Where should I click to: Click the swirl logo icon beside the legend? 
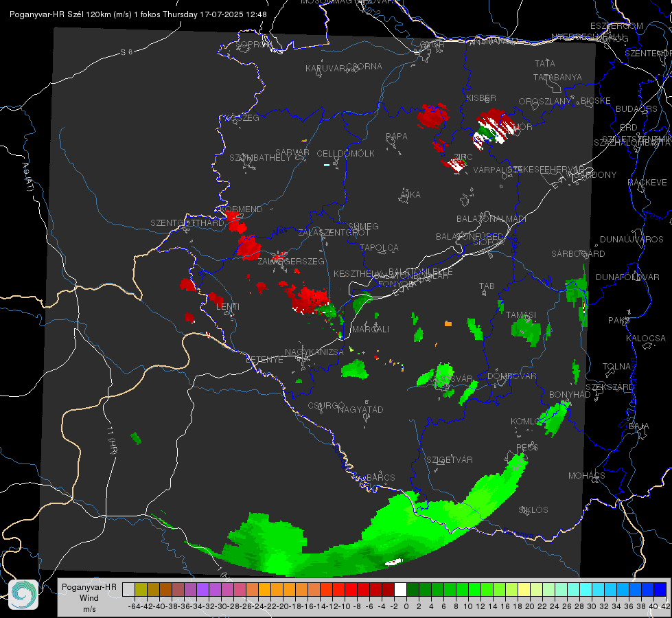point(23,595)
